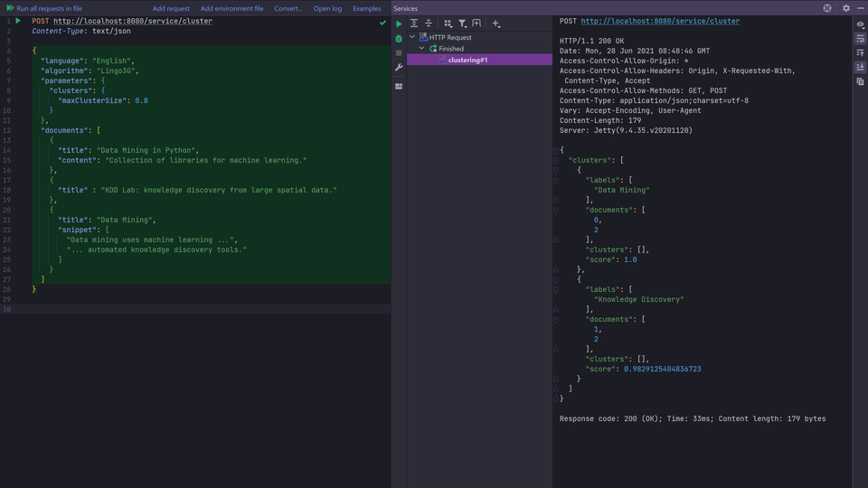Click the green inspection checkmark in editor

[382, 23]
